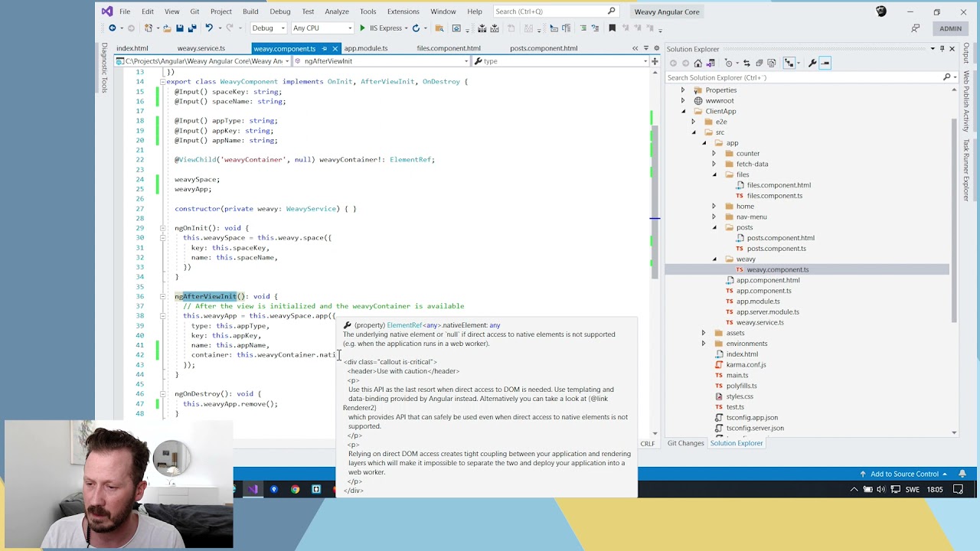Expand the counter folder
980x551 pixels.
[x=714, y=153]
